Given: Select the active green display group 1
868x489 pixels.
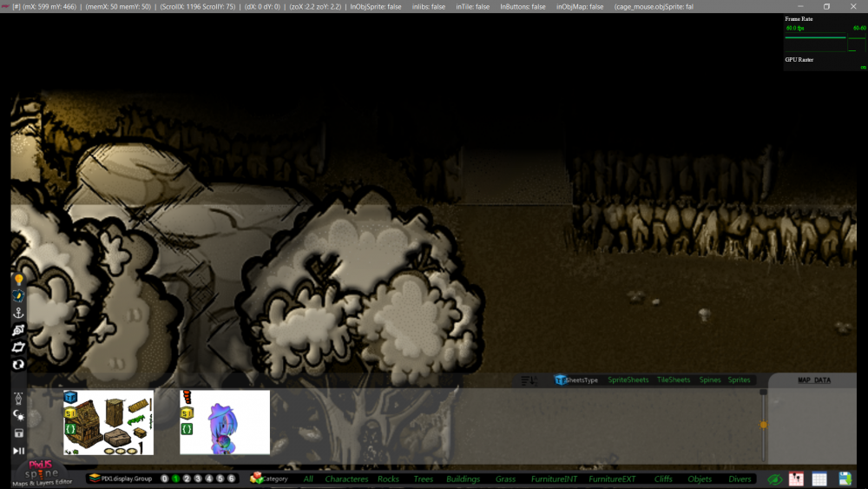Looking at the screenshot, I should 175,479.
